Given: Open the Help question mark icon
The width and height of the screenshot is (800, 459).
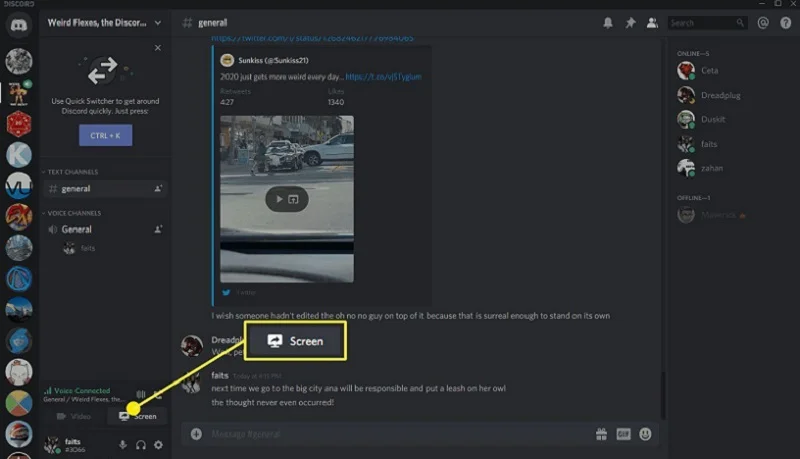Looking at the screenshot, I should coord(785,23).
